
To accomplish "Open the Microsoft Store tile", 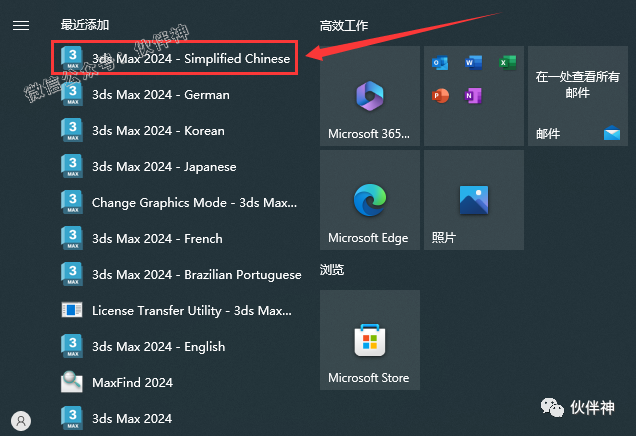I will point(370,340).
